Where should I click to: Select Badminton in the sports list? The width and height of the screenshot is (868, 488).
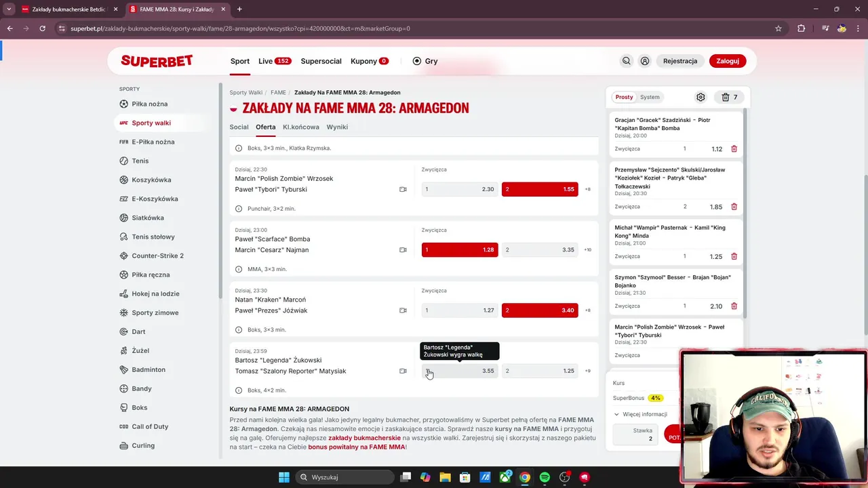click(x=142, y=369)
